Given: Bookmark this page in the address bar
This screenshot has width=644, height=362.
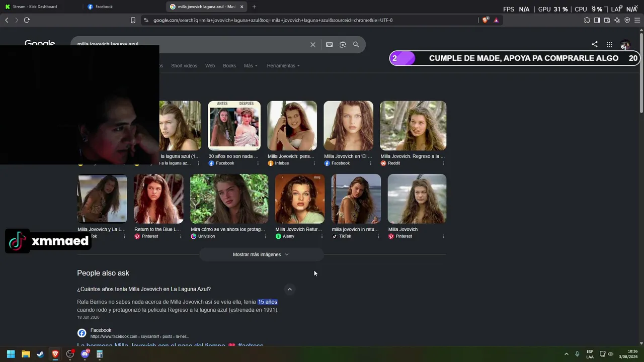Looking at the screenshot, I should tap(133, 20).
